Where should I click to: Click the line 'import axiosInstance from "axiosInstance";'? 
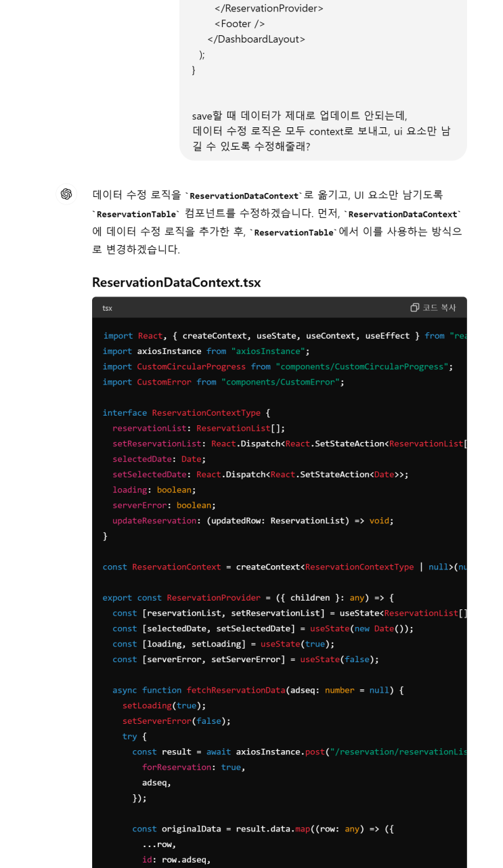click(x=206, y=351)
